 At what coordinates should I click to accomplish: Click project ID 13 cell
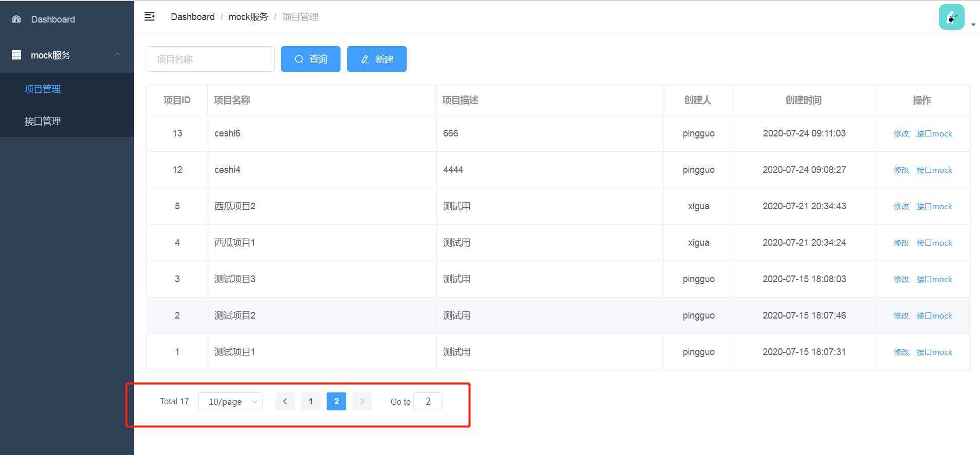[177, 133]
